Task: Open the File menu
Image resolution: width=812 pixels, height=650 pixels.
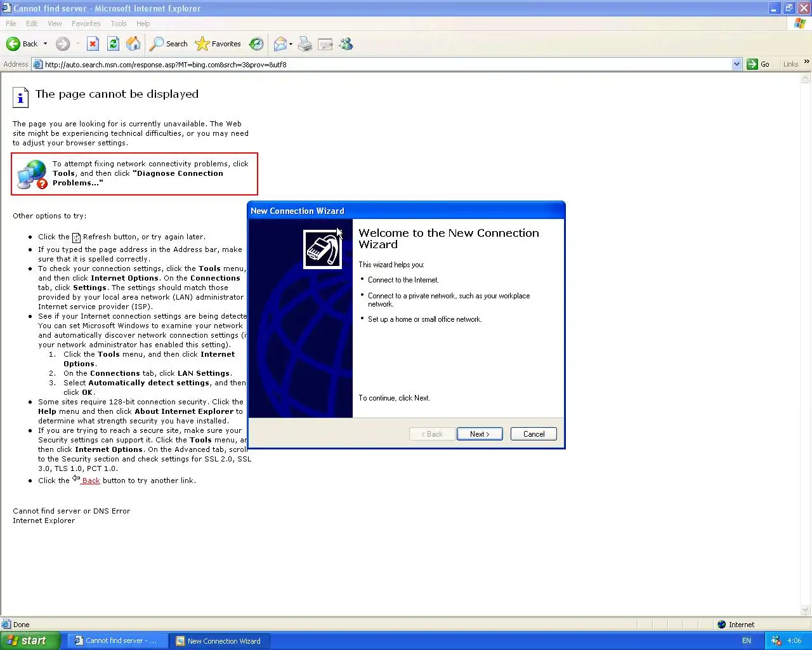Action: tap(11, 23)
